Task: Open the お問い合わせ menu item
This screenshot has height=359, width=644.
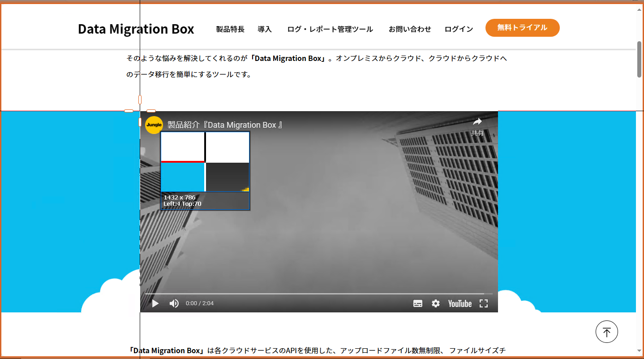Action: pyautogui.click(x=410, y=29)
